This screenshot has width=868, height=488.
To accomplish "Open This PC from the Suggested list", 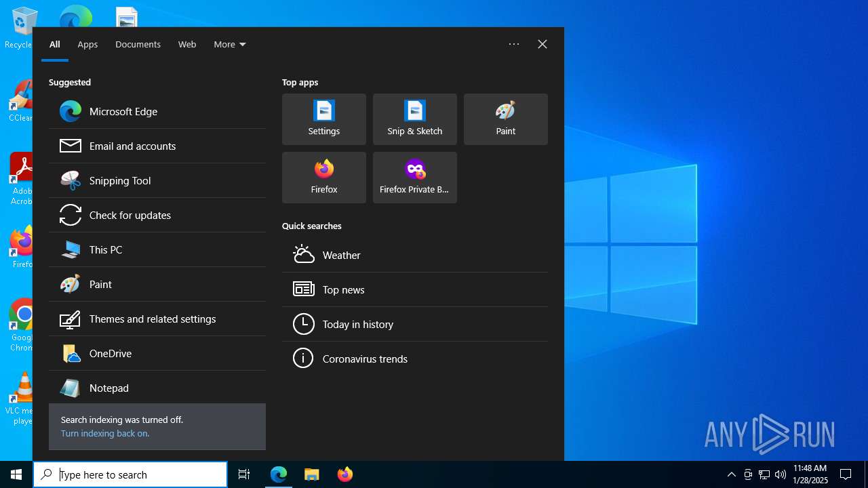I will [x=157, y=249].
